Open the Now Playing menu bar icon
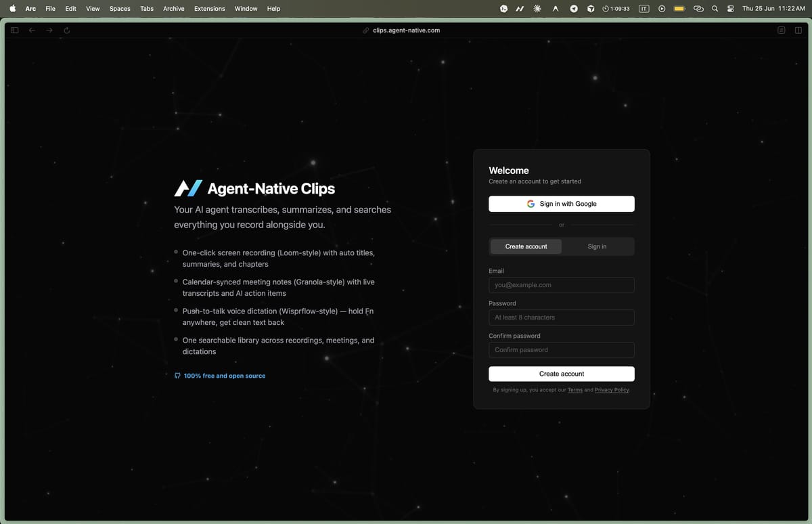812x524 pixels. point(662,9)
